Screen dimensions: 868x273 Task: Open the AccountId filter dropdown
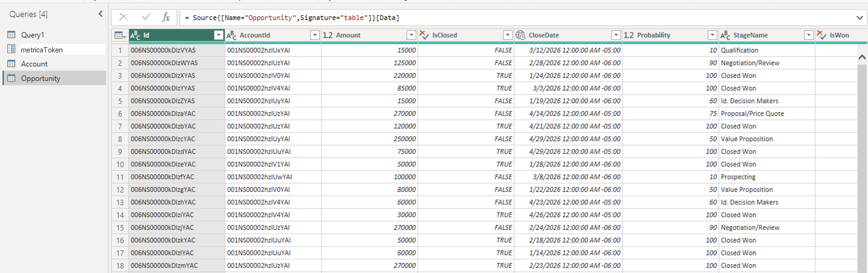[x=315, y=35]
